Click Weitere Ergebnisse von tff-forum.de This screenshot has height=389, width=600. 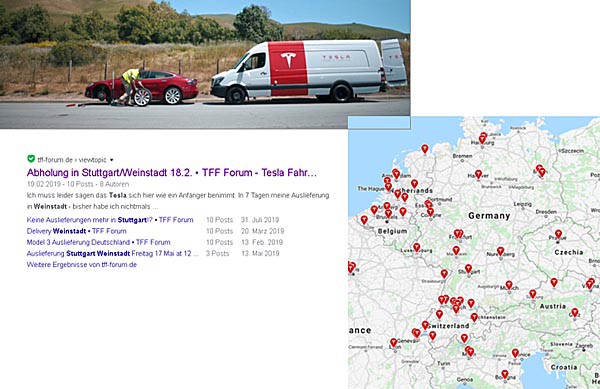coord(82,265)
